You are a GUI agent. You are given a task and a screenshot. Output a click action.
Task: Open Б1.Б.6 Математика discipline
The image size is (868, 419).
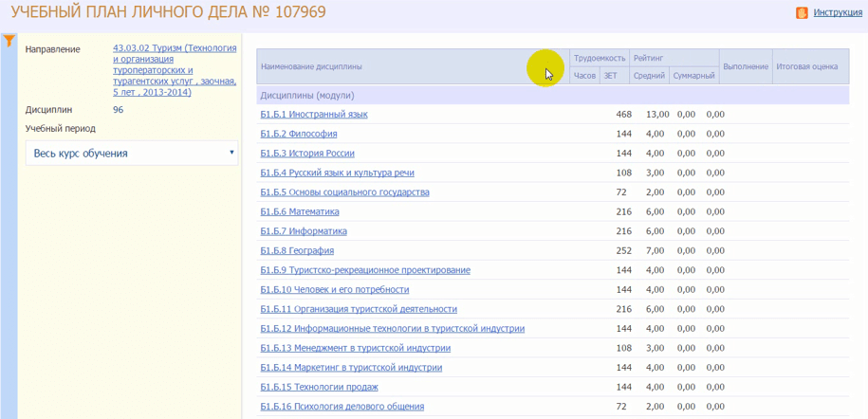point(300,211)
